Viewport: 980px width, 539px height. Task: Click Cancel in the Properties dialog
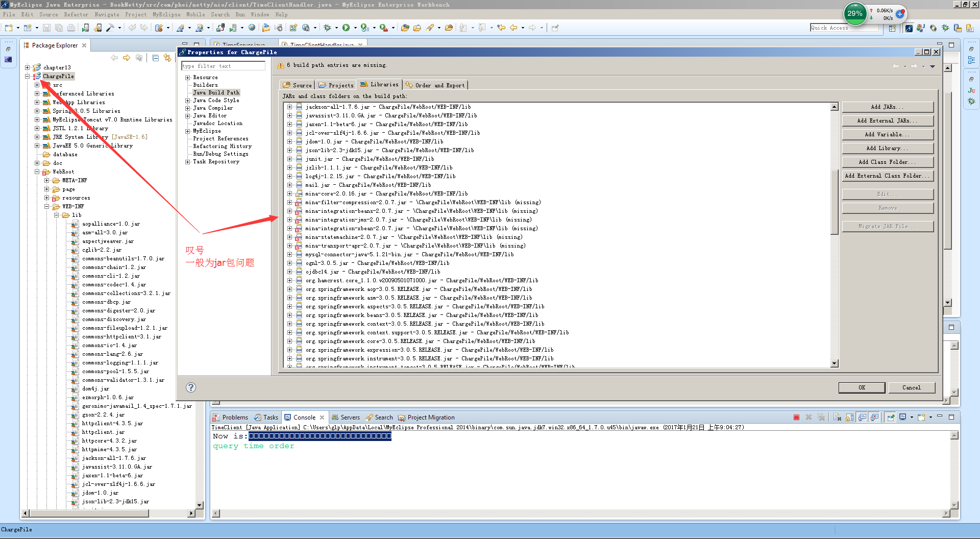912,387
